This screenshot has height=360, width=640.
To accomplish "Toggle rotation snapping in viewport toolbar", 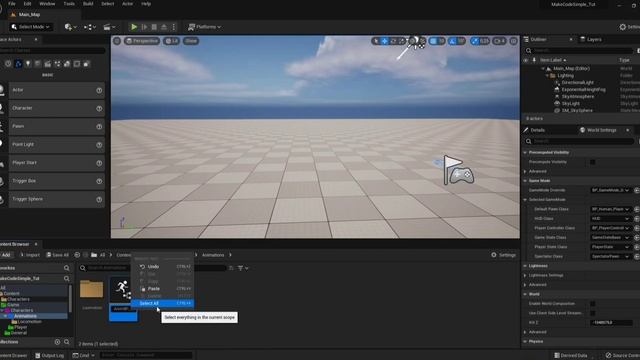I will pyautogui.click(x=453, y=41).
